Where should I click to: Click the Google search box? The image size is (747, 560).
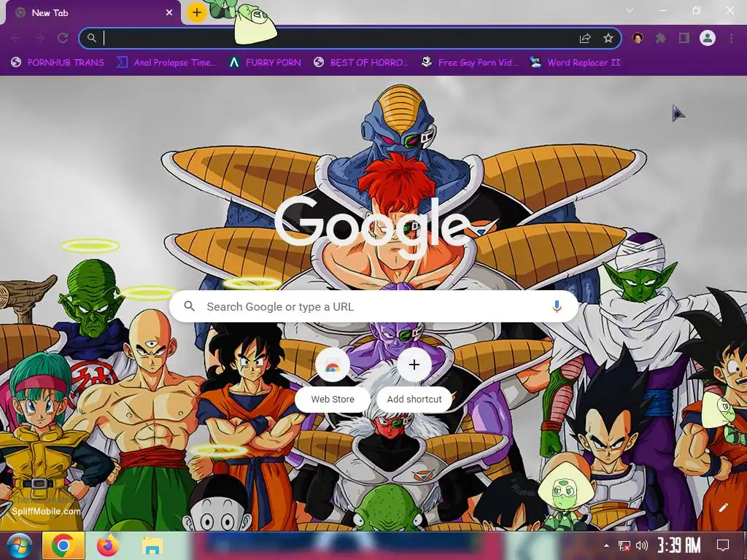[x=374, y=307]
